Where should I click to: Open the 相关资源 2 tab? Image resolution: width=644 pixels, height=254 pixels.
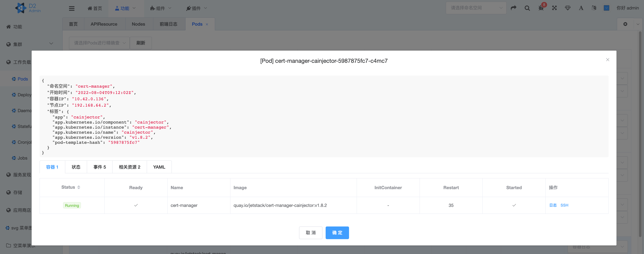[x=129, y=167]
